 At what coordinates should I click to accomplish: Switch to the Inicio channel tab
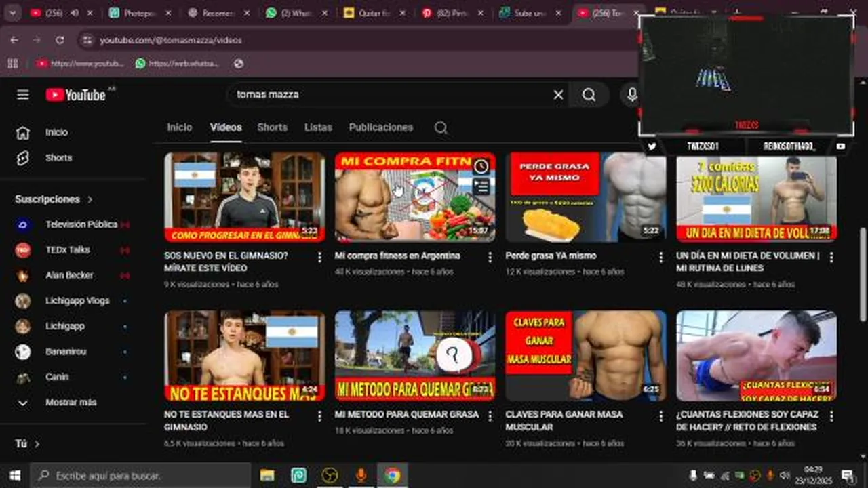click(x=180, y=127)
